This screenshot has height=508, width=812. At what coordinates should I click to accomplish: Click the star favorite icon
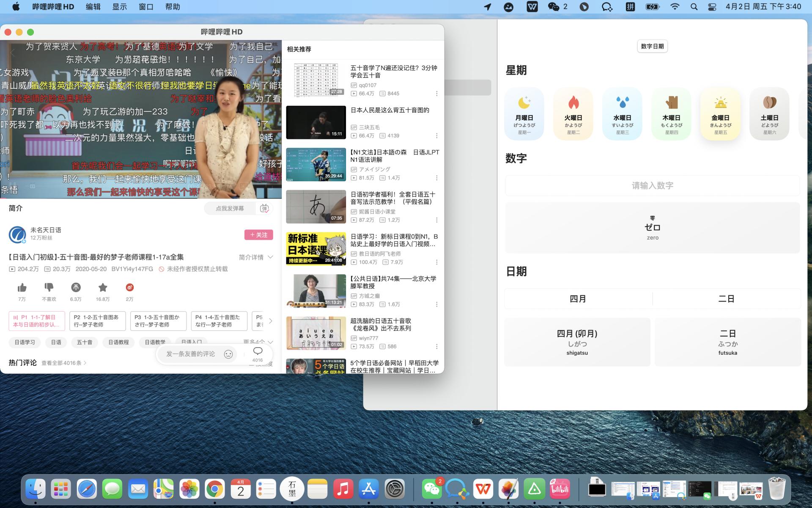[x=103, y=288]
